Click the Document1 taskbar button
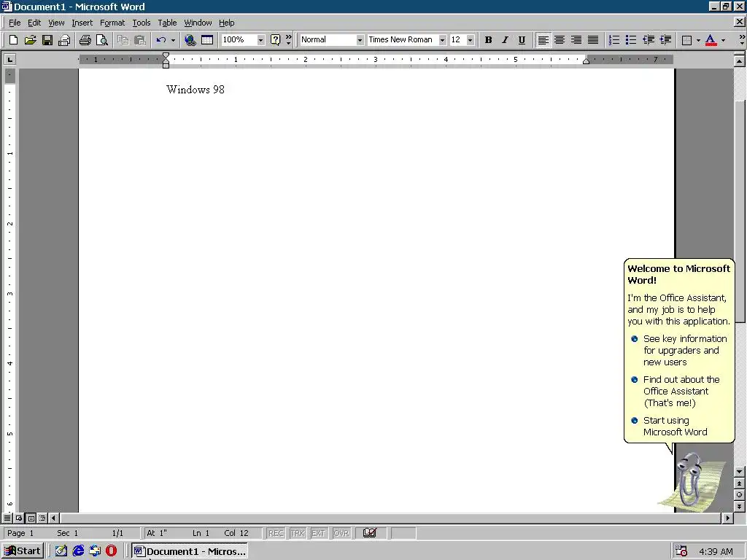This screenshot has height=560, width=747. click(x=190, y=551)
